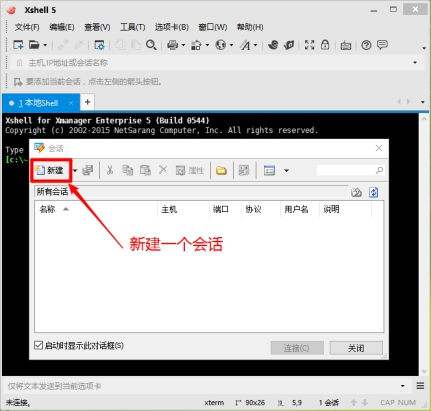Expand the compose bar dropdown arrow
The image size is (431, 411).
pyautogui.click(x=403, y=386)
